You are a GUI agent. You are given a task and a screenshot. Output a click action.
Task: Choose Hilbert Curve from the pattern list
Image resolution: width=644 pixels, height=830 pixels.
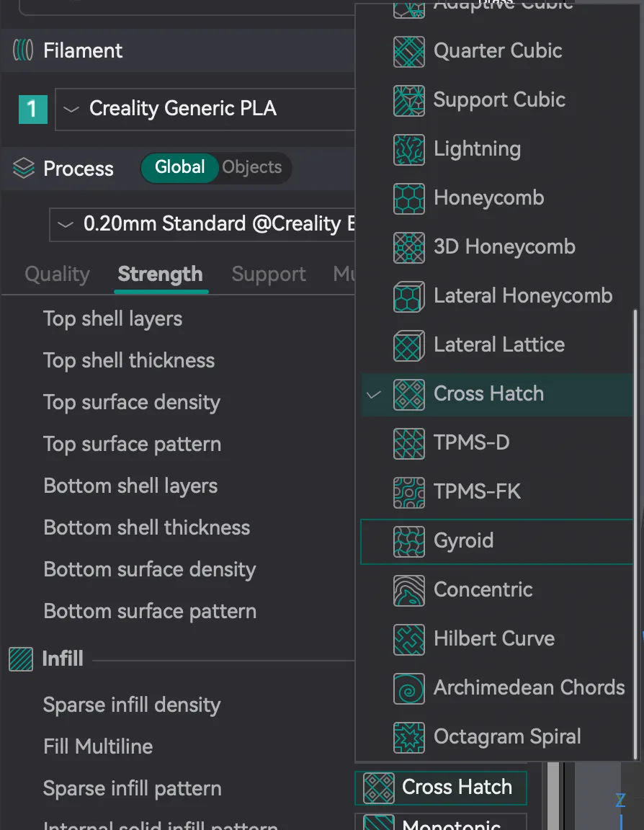point(497,640)
